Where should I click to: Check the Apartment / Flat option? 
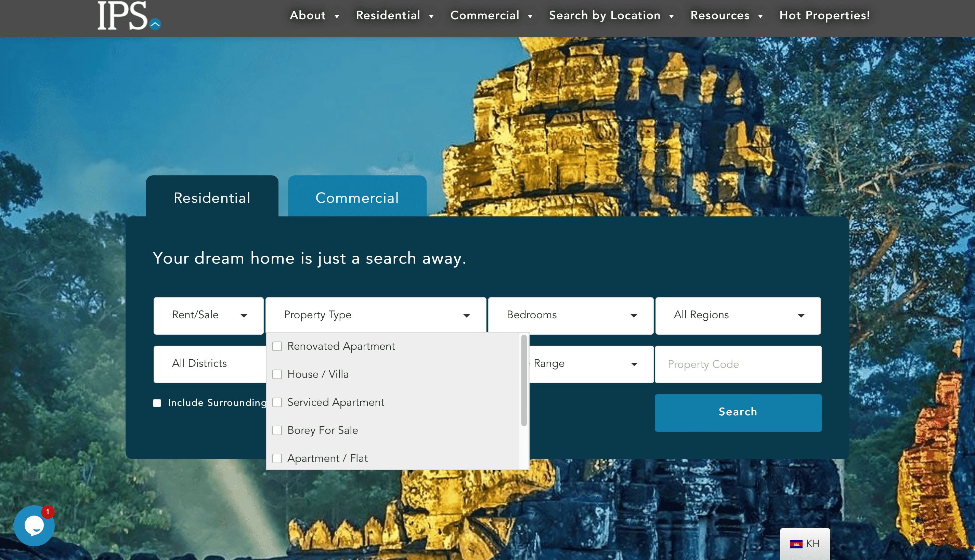tap(277, 458)
